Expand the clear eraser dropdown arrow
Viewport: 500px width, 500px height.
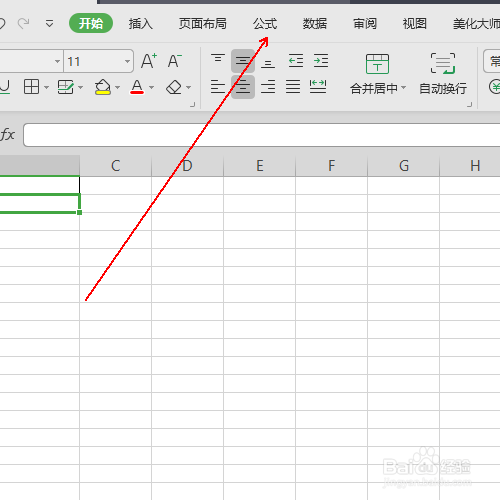189,87
